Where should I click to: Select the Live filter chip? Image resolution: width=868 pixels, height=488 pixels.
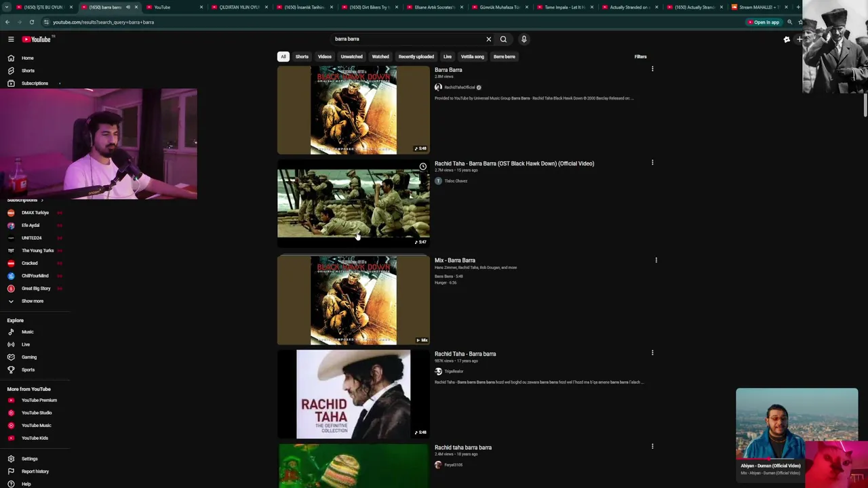tap(447, 57)
